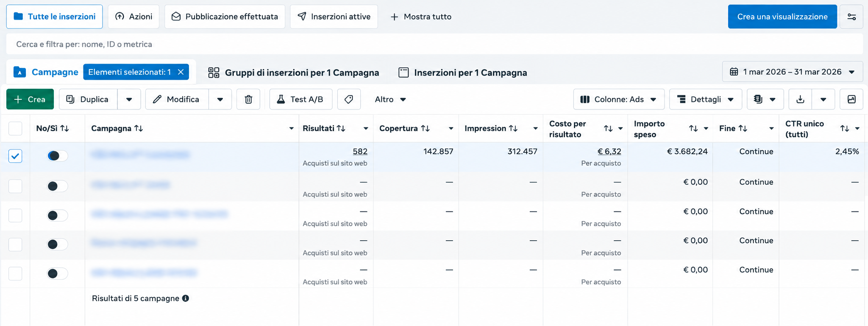This screenshot has width=868, height=326.
Task: Click the search and filter input field
Action: [434, 44]
